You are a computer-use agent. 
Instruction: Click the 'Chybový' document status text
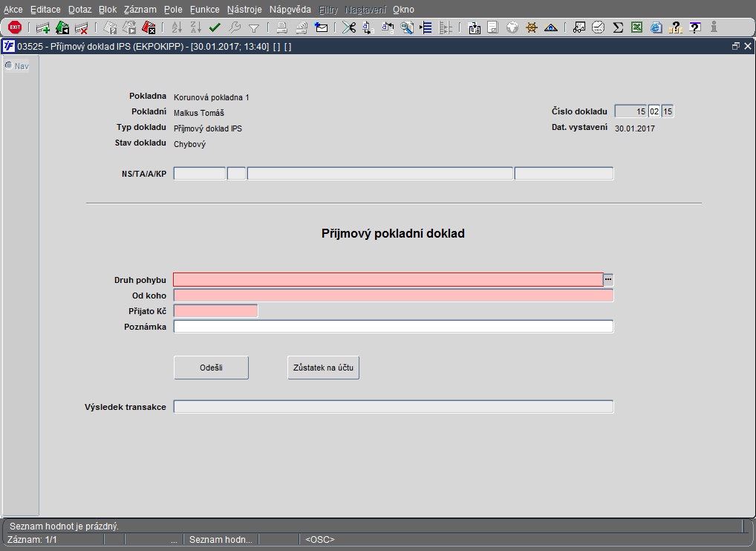click(x=189, y=144)
